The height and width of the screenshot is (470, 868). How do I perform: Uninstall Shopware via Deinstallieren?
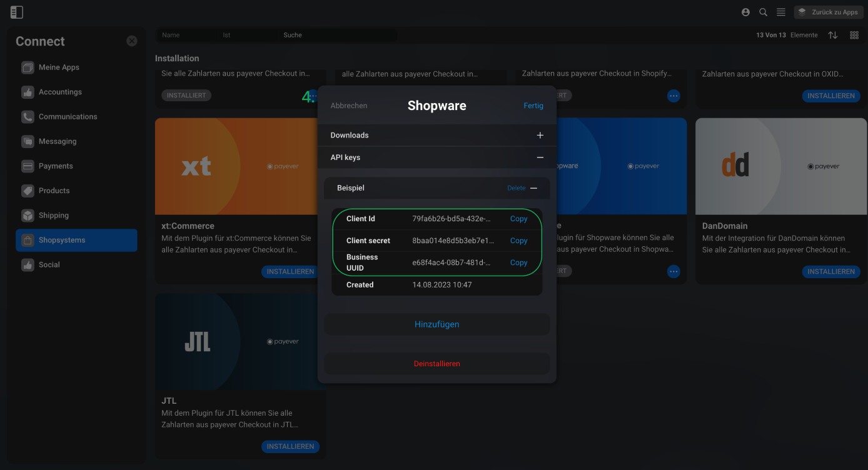tap(437, 364)
